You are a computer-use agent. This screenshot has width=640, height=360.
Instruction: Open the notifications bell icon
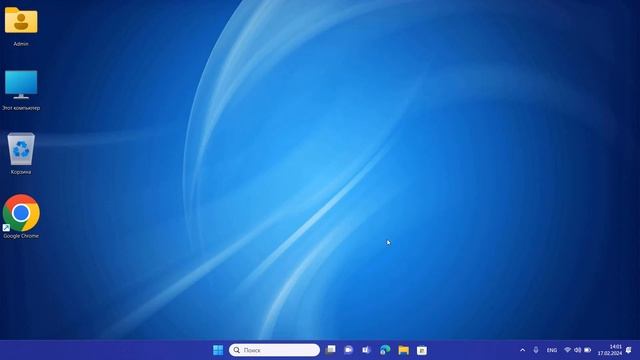click(629, 350)
